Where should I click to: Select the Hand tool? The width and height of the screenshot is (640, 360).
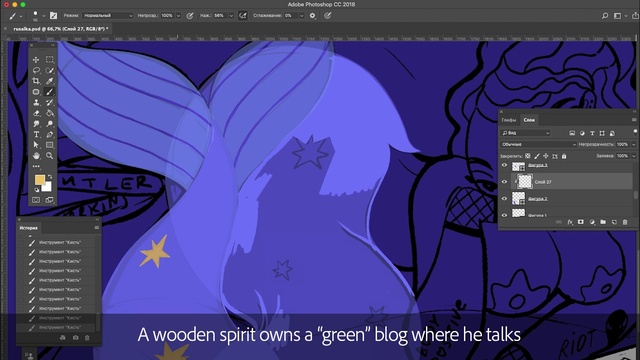36,156
